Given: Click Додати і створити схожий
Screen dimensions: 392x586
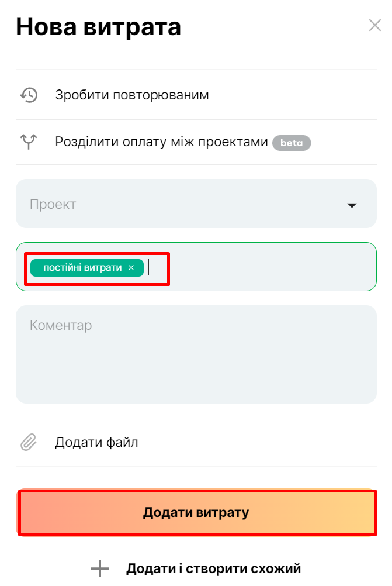Looking at the screenshot, I should pos(213,568).
